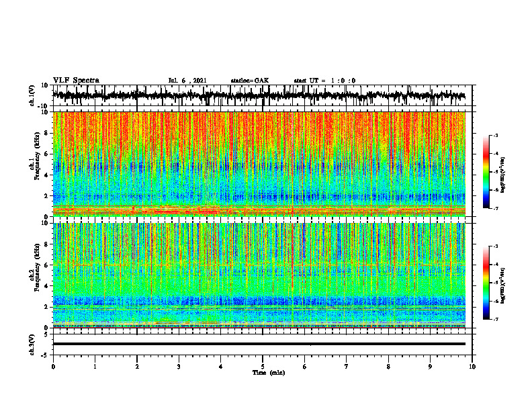Screen dimensions: 532x411
Task: Click the 'start UT = 1:0:0' header text
Action: tap(324, 81)
